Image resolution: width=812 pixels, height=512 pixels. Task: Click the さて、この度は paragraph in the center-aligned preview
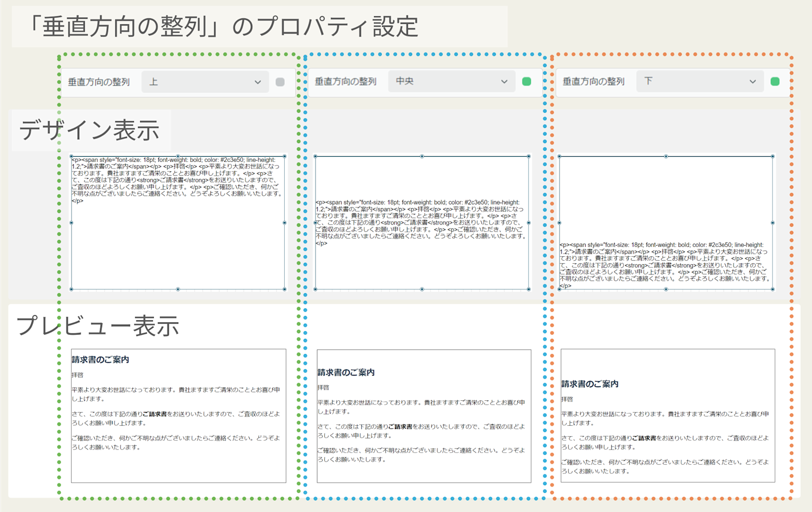tap(421, 431)
